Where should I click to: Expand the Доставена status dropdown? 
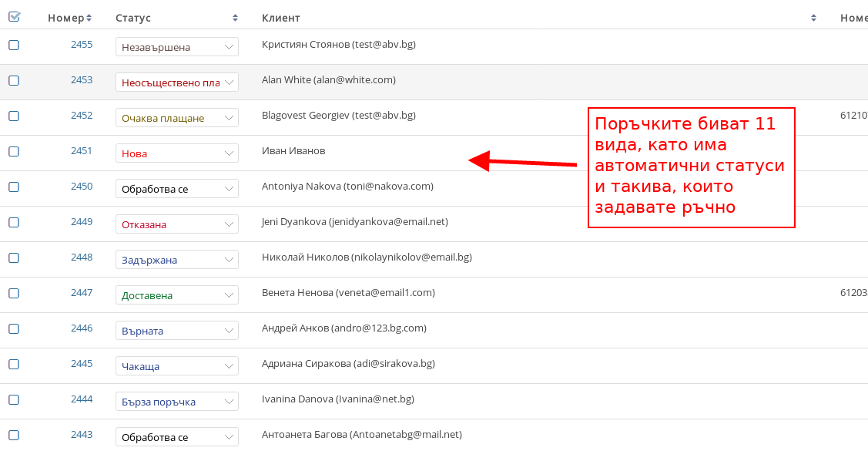point(176,295)
